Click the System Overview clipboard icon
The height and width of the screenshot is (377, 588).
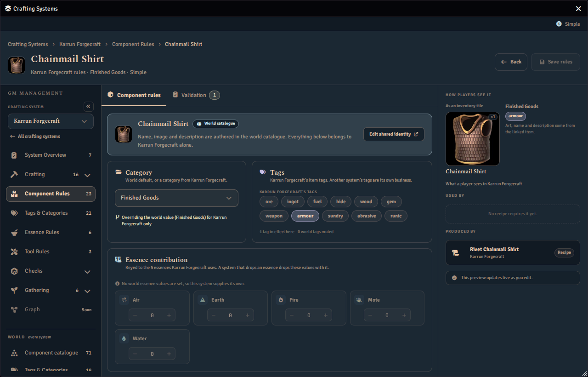[x=14, y=155]
